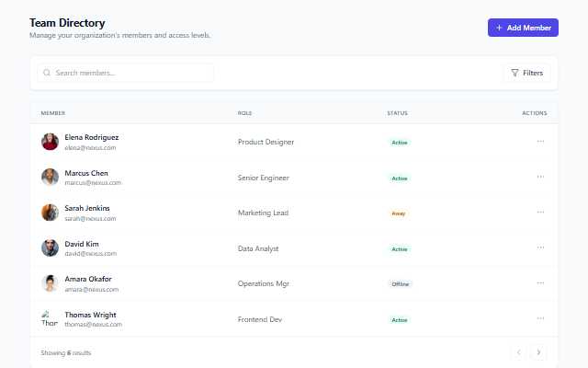588x368 pixels.
Task: Click the email thomas@nexus.com
Action: [94, 325]
